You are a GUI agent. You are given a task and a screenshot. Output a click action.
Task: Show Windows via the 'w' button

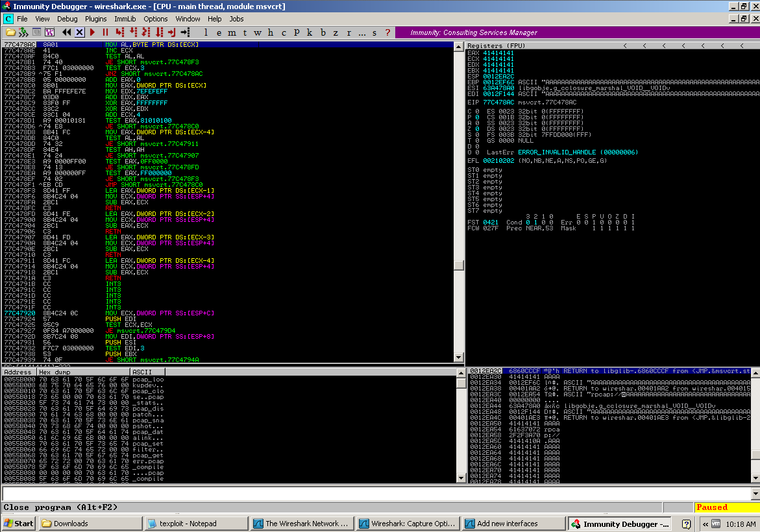[x=258, y=32]
